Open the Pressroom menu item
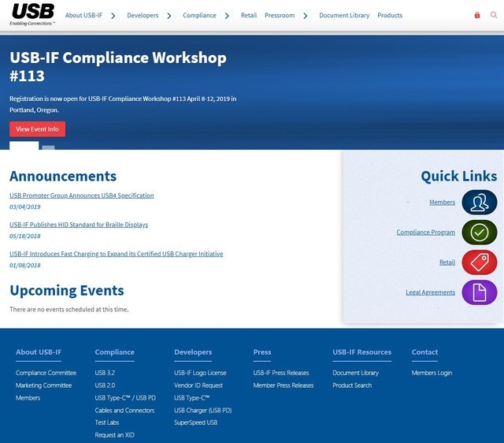This screenshot has width=504, height=443. (x=280, y=16)
